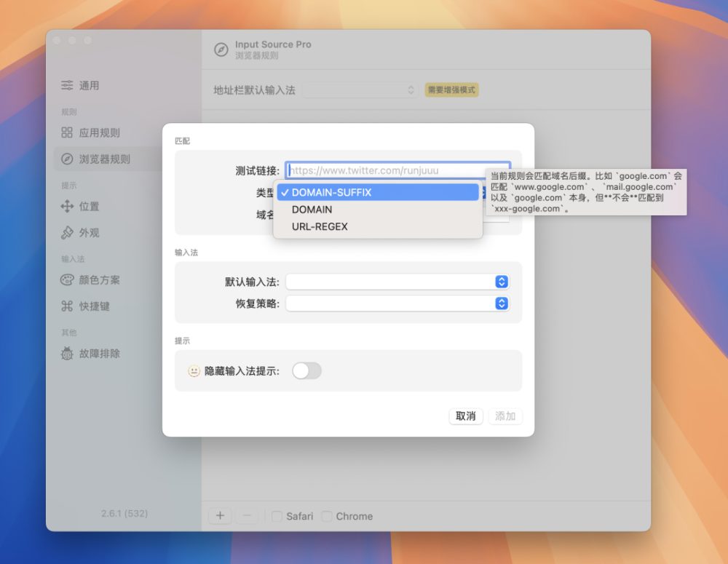Screen dimensions: 728x564
Task: Open 通用 in the sidebar
Action: [x=89, y=85]
